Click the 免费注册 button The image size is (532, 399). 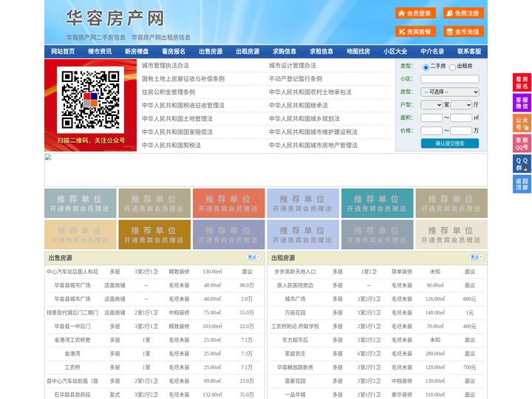tap(463, 13)
